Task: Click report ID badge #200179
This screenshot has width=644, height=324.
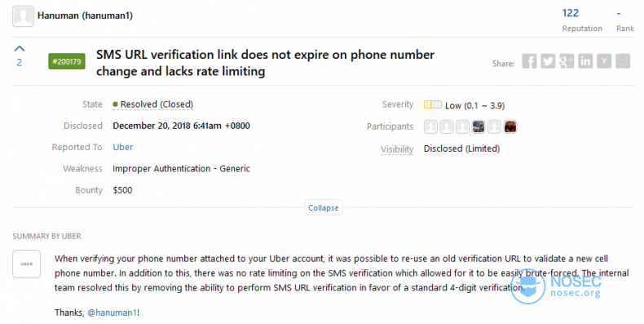Action: (67, 61)
